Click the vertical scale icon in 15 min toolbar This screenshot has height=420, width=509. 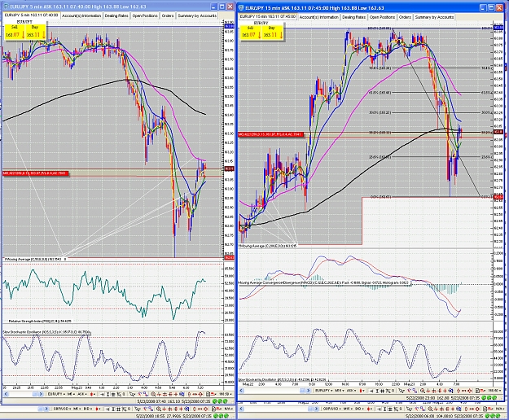(377, 391)
